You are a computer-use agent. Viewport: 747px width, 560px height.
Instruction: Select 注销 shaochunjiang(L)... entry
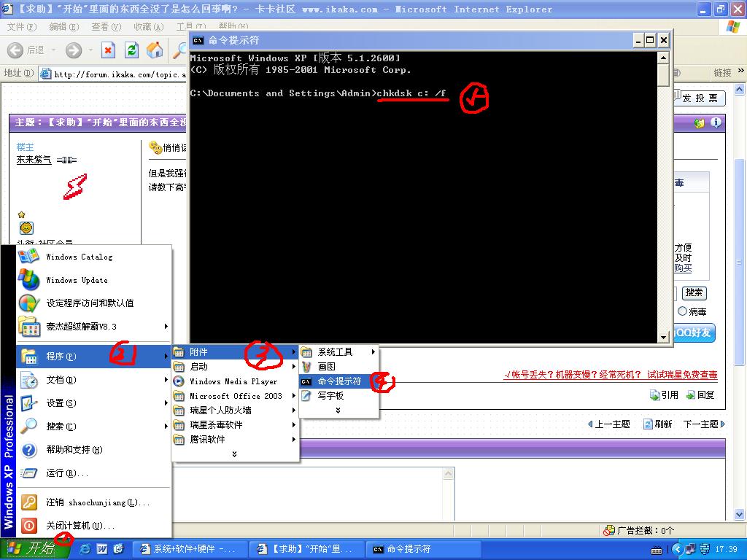94,502
